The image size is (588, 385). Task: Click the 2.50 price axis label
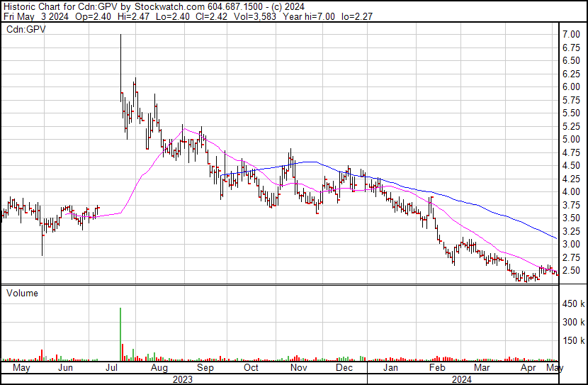click(x=571, y=271)
